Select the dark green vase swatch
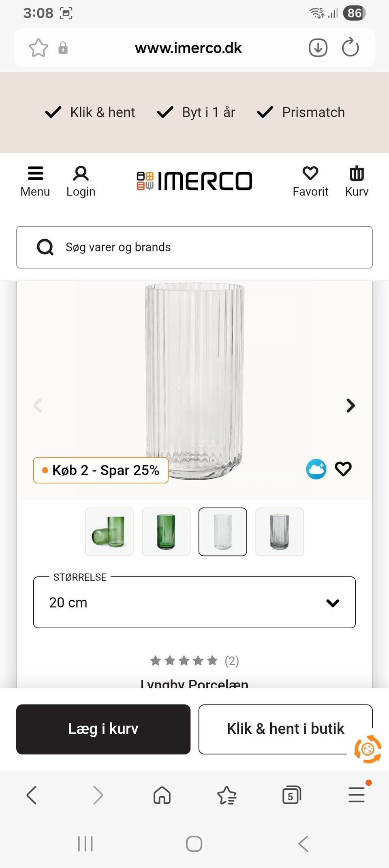Image resolution: width=389 pixels, height=868 pixels. click(166, 532)
